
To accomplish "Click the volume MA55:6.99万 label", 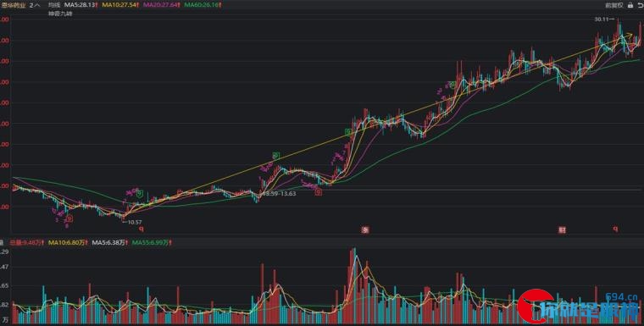I will pyautogui.click(x=152, y=243).
